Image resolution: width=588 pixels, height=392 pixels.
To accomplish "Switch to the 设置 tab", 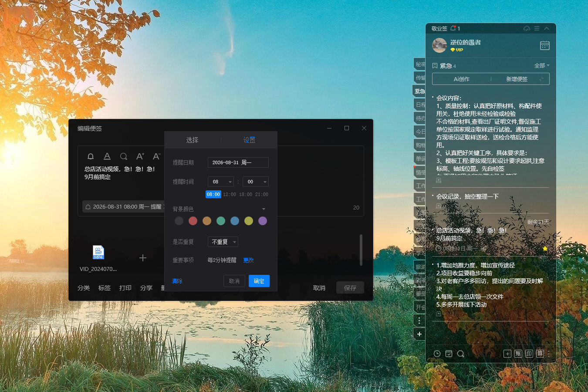I will [x=249, y=140].
